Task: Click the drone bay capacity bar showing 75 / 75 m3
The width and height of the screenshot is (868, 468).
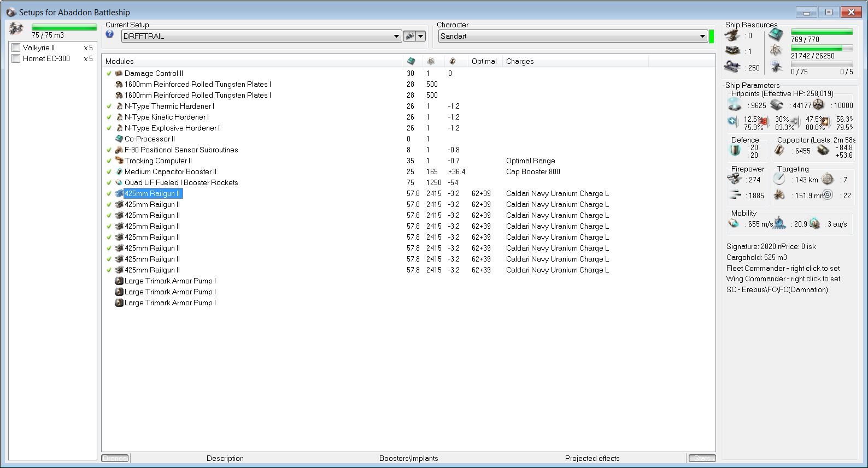Action: (64, 26)
